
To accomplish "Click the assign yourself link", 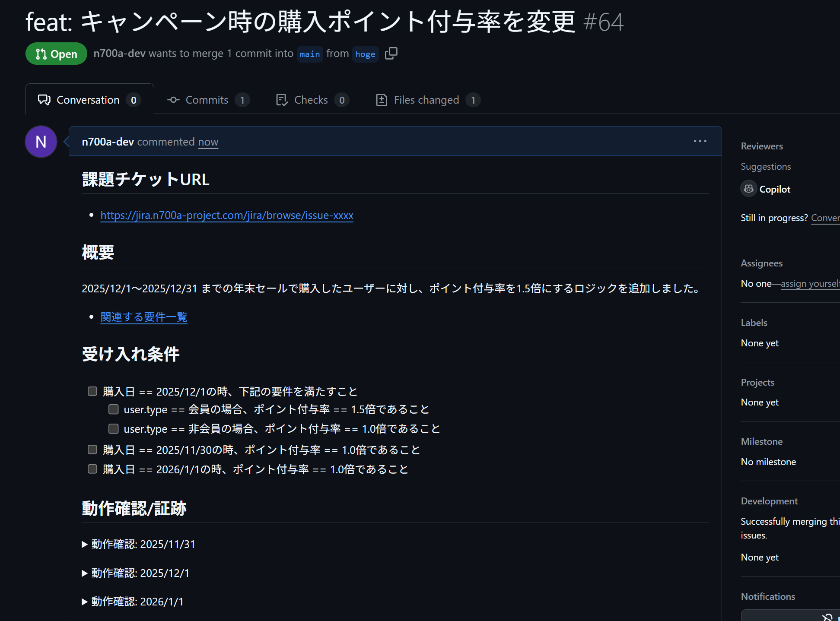I will (x=809, y=284).
